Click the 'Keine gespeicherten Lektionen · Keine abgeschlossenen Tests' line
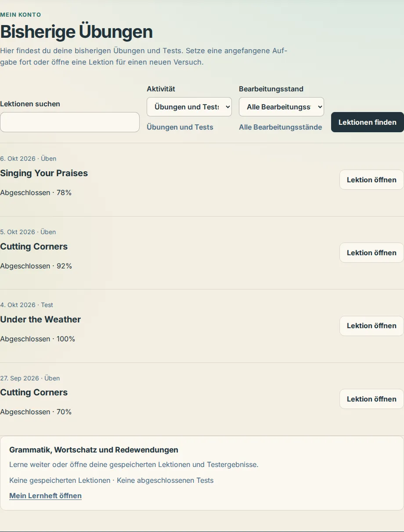 pos(112,480)
